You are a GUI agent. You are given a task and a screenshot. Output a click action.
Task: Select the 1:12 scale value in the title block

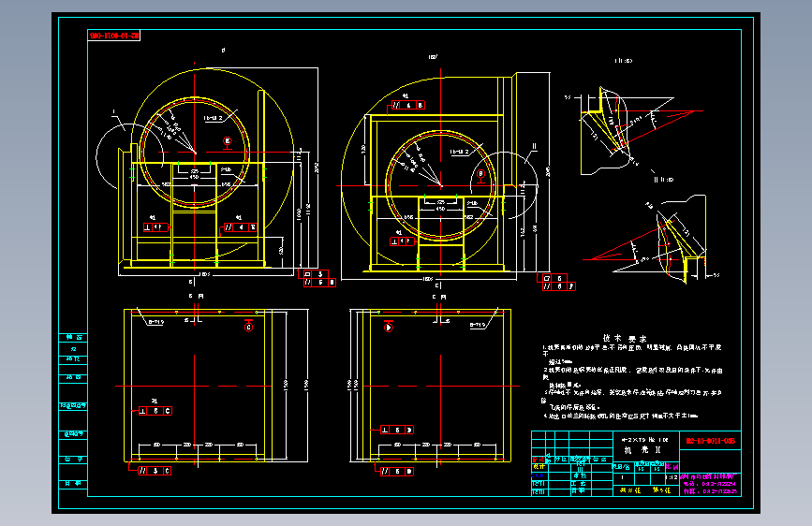click(x=672, y=477)
